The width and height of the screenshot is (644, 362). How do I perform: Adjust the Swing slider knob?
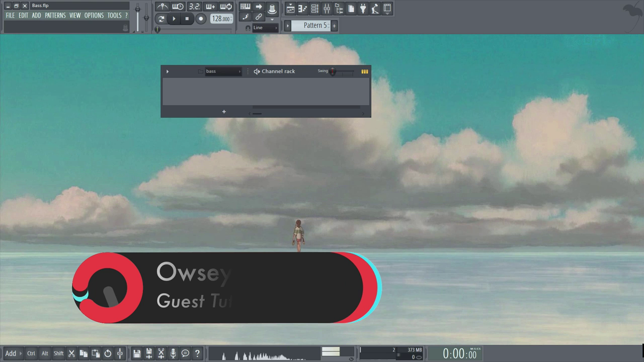(333, 72)
